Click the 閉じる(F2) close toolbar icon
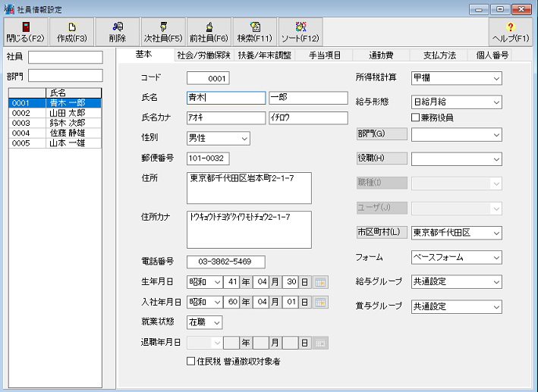 click(x=26, y=32)
